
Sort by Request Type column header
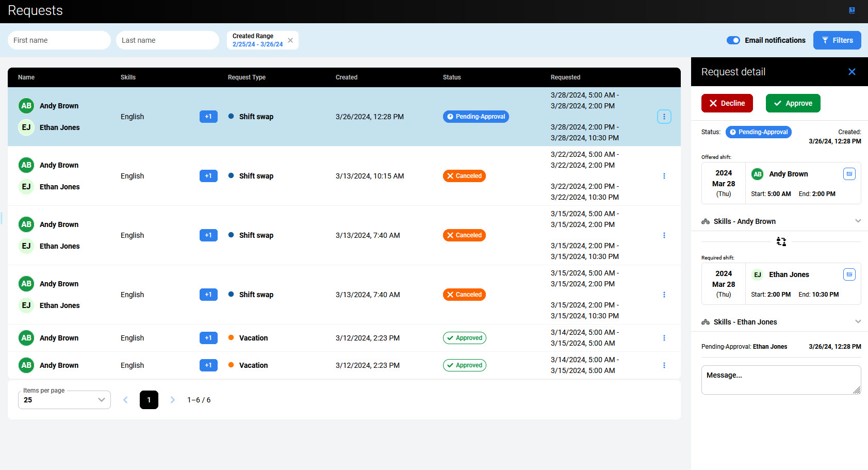pos(247,77)
